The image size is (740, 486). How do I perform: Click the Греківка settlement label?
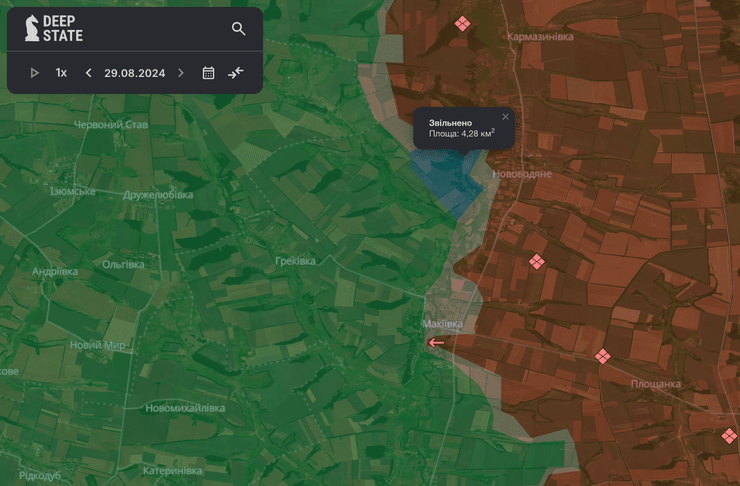(x=295, y=261)
